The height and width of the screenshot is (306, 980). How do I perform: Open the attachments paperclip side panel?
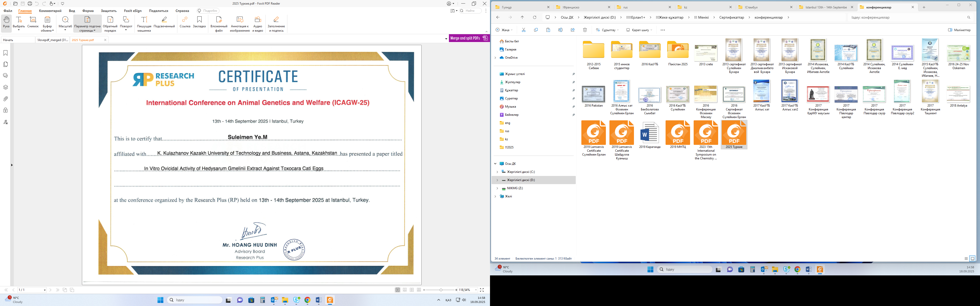point(6,99)
